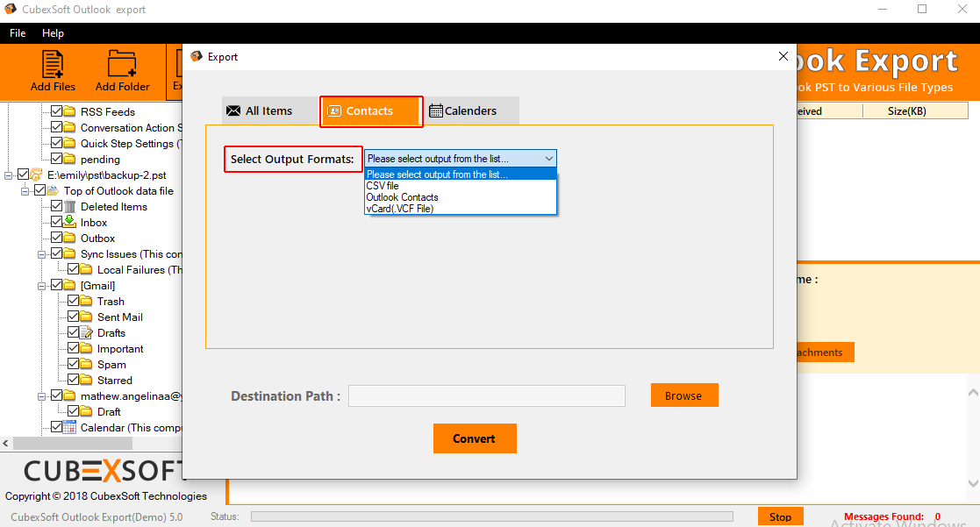
Task: Open the File menu
Action: tap(18, 33)
